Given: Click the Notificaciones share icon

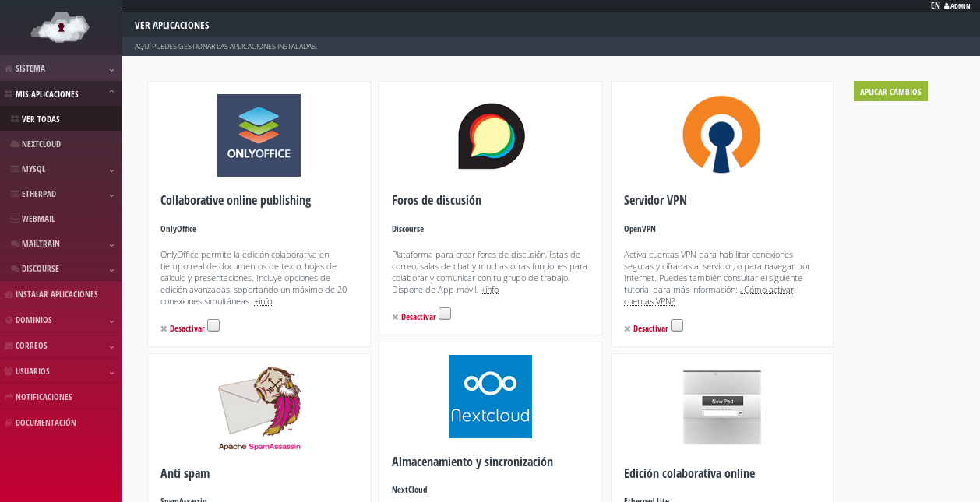Looking at the screenshot, I should tap(9, 397).
